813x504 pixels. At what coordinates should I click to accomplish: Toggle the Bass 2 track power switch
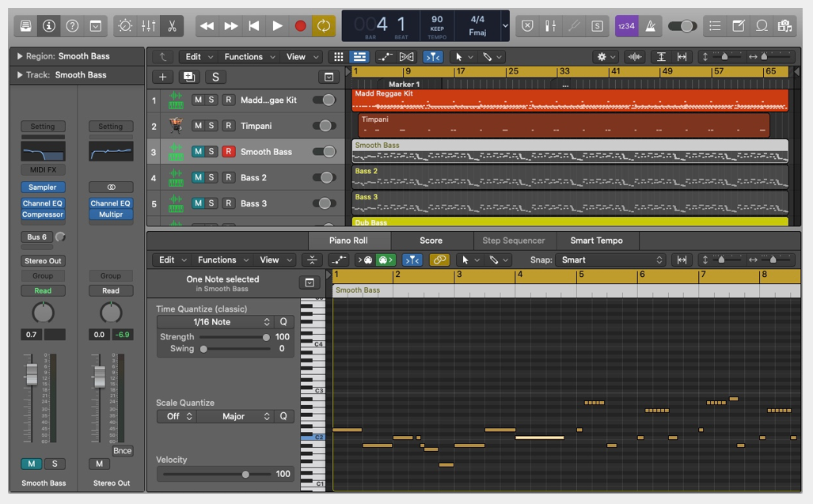coord(324,178)
